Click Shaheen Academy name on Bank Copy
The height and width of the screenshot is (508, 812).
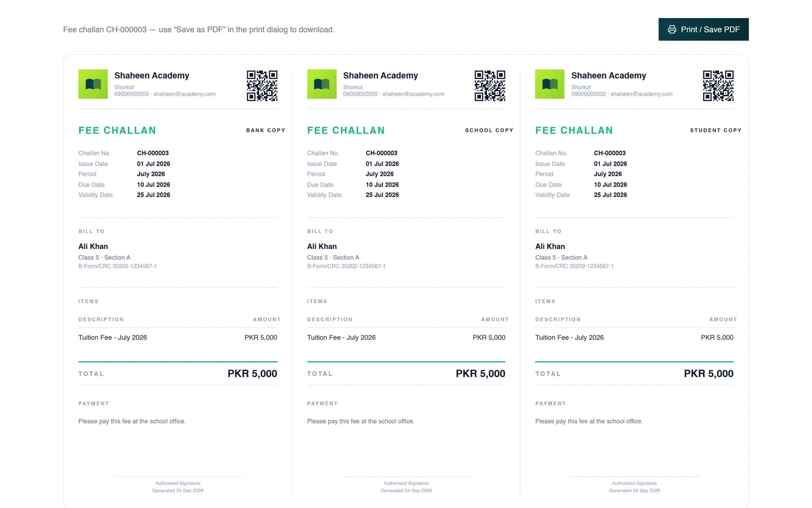(x=152, y=75)
